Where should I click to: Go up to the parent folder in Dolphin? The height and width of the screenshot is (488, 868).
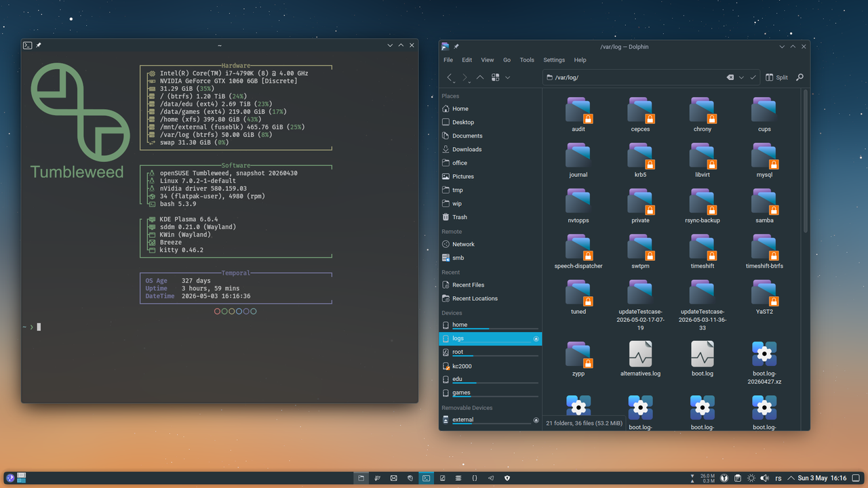480,77
